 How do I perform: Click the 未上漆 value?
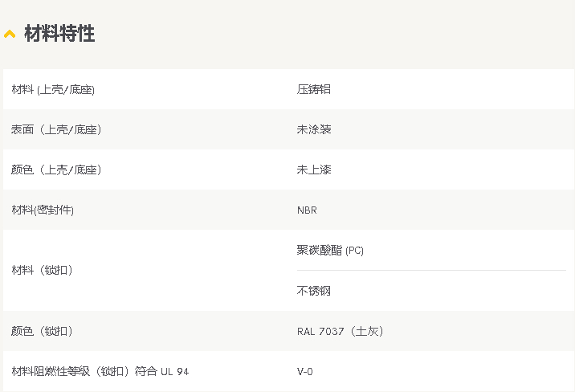(x=314, y=169)
